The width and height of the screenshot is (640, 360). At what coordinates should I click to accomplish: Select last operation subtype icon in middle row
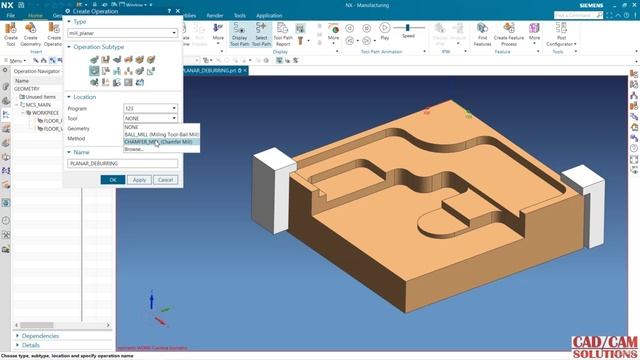point(151,71)
